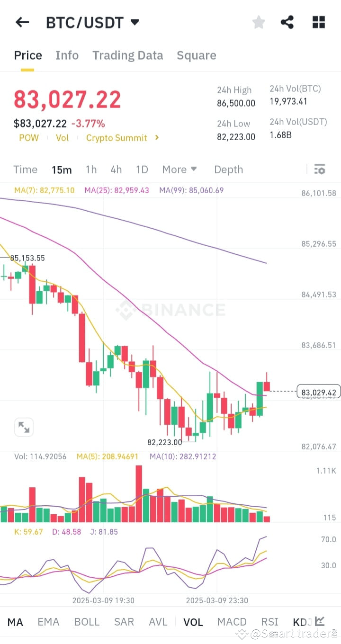
Task: Expand the chart to fullscreen
Action: (24, 427)
